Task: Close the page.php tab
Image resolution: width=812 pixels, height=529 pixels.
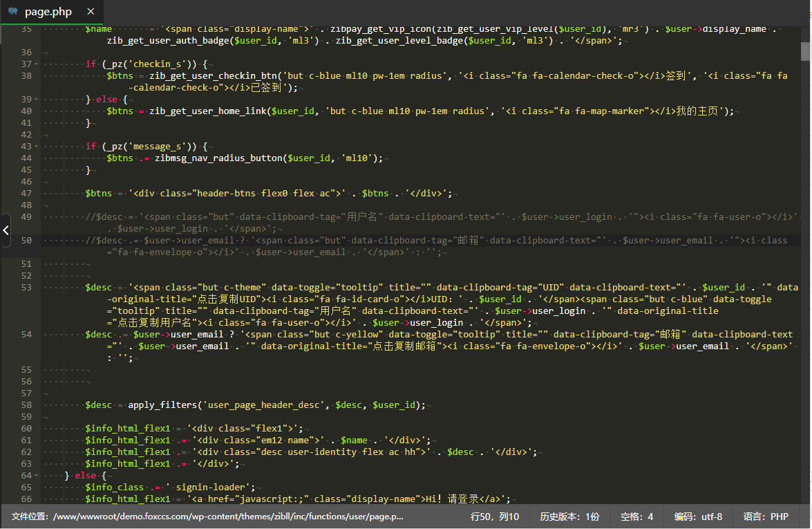Action: click(x=91, y=12)
